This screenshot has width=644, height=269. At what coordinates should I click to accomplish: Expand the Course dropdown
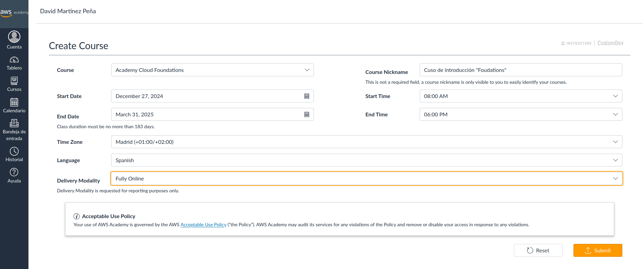(212, 70)
